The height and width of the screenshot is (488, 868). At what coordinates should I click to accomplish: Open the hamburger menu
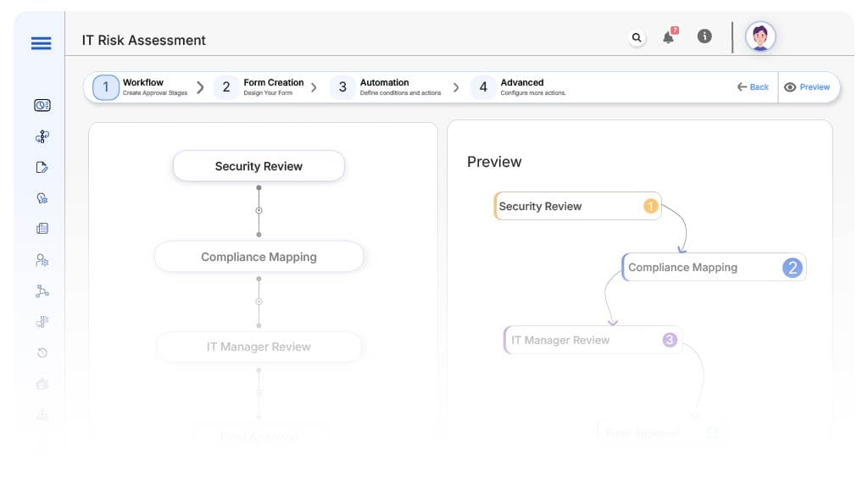(x=41, y=44)
